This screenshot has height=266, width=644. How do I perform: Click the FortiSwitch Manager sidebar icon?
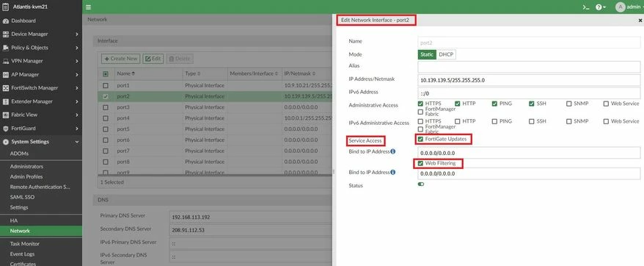[x=6, y=87]
